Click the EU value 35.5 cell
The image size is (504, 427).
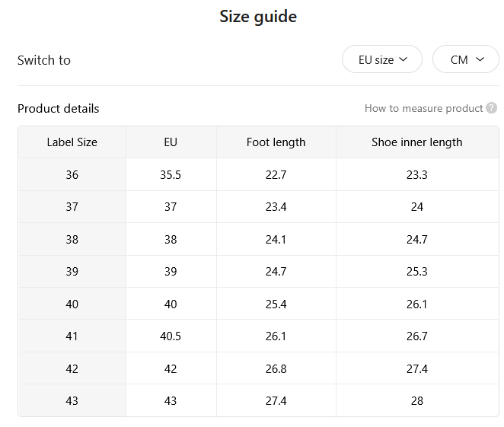coord(171,175)
